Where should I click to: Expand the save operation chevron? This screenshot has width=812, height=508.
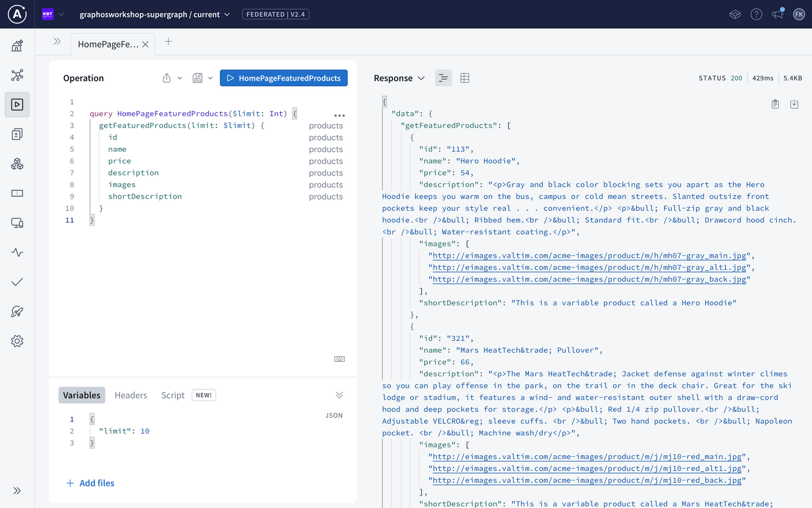pyautogui.click(x=210, y=78)
